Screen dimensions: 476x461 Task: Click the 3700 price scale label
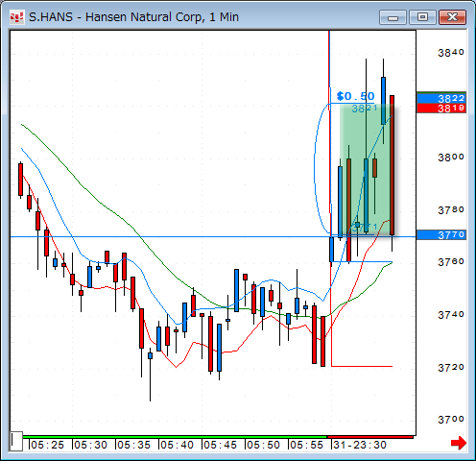(x=451, y=419)
